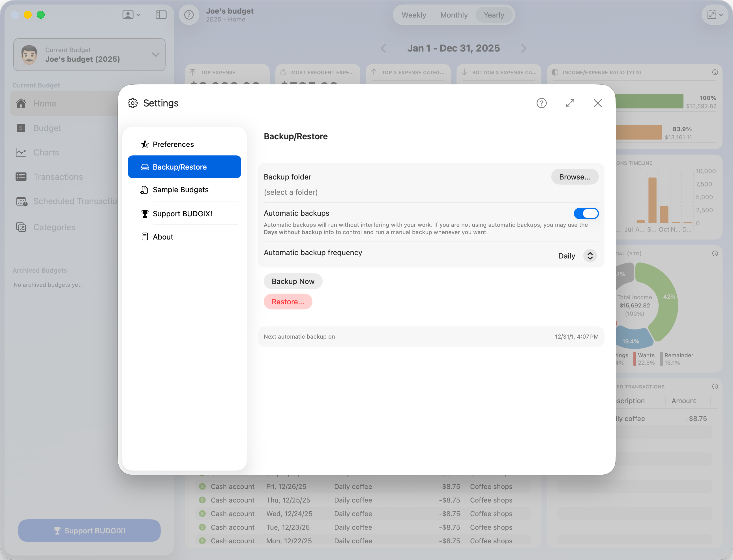Switch to the Weekly view tab

coord(414,15)
